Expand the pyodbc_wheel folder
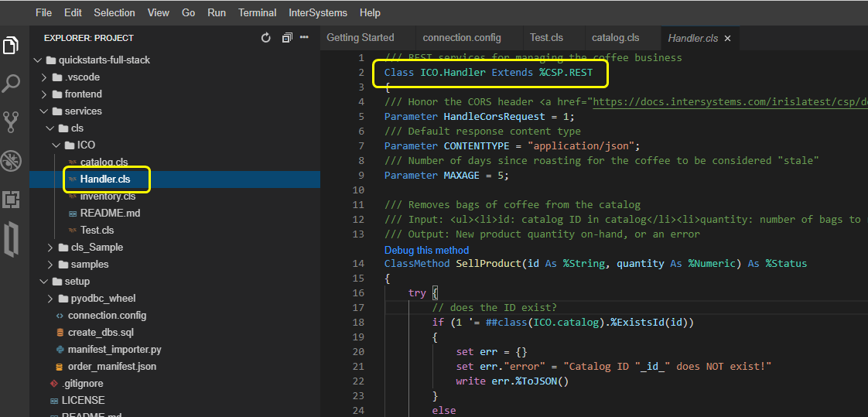 (104, 299)
